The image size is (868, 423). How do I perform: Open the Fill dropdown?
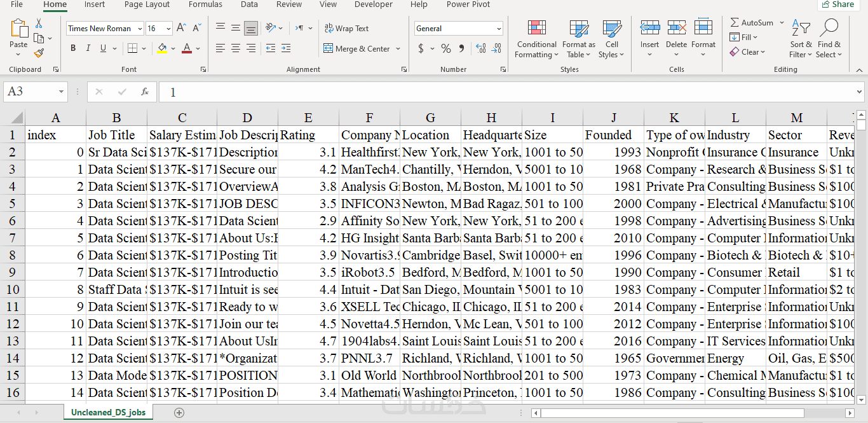tap(743, 37)
